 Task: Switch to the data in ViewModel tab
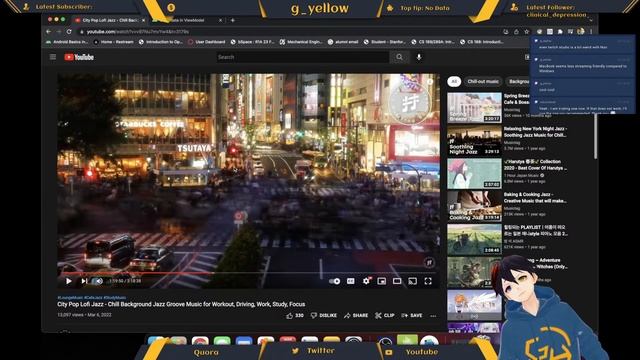187,20
